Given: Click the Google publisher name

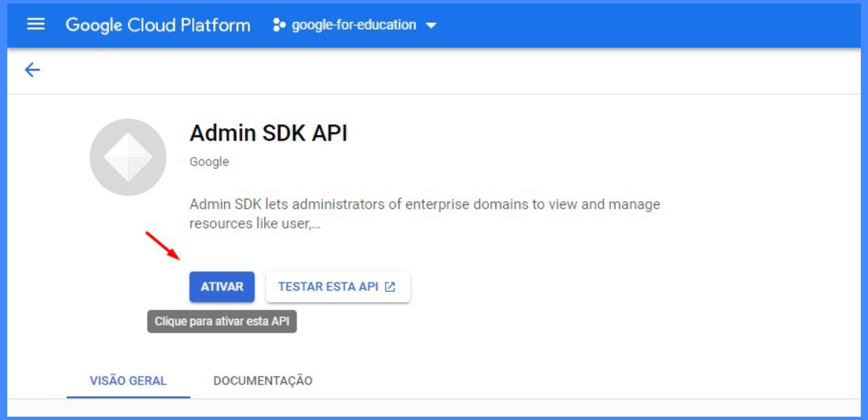Looking at the screenshot, I should coord(209,162).
